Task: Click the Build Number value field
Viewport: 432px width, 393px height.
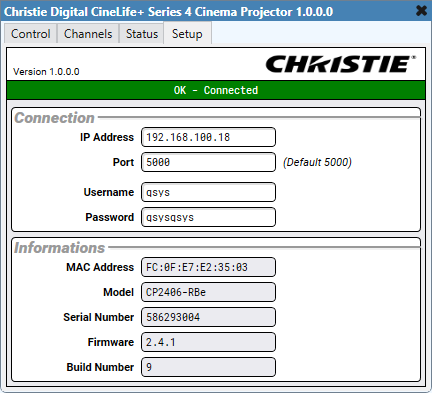Action: point(208,367)
